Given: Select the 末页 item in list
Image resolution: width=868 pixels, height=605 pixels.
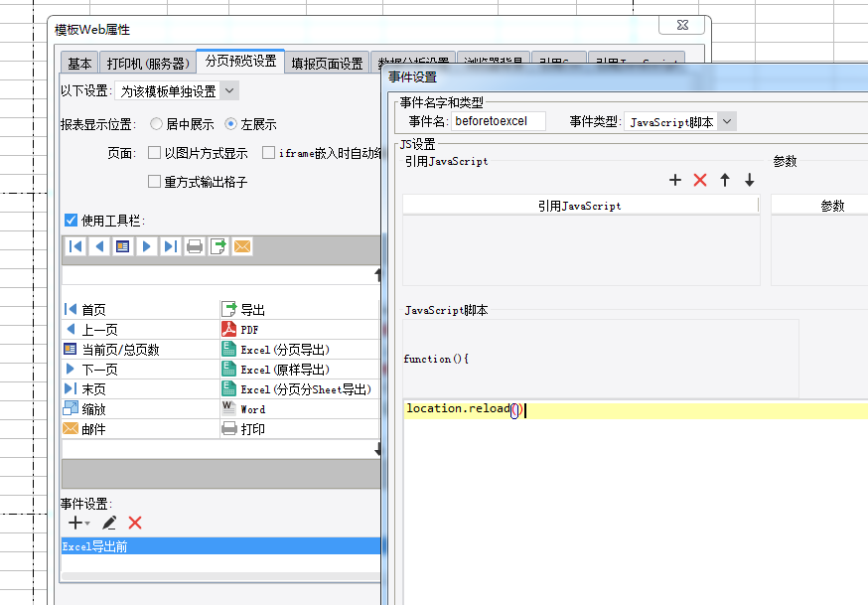Looking at the screenshot, I should [x=141, y=389].
